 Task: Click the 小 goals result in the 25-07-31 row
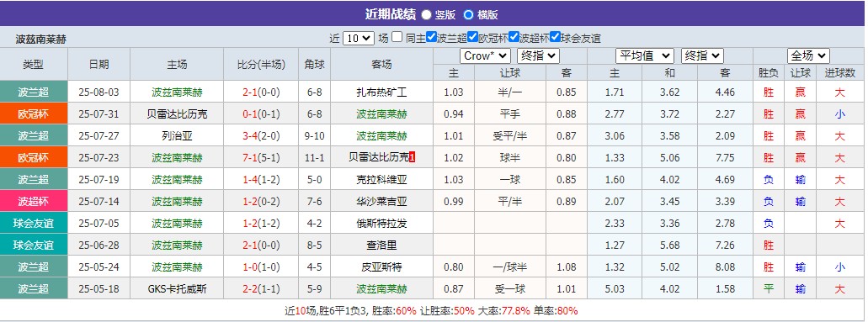point(839,114)
